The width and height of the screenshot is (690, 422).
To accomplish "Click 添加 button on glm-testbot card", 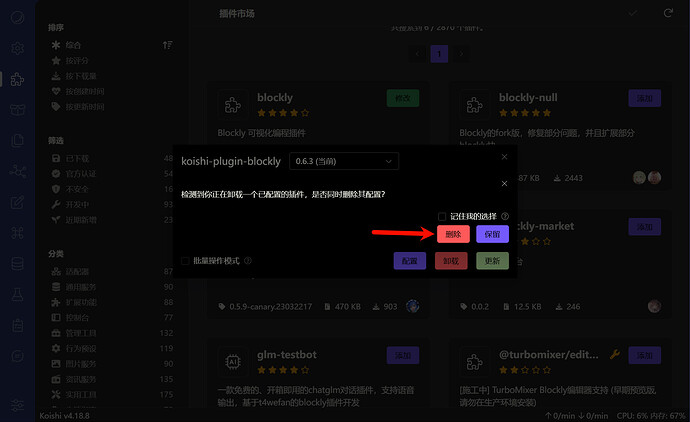I will [x=403, y=355].
